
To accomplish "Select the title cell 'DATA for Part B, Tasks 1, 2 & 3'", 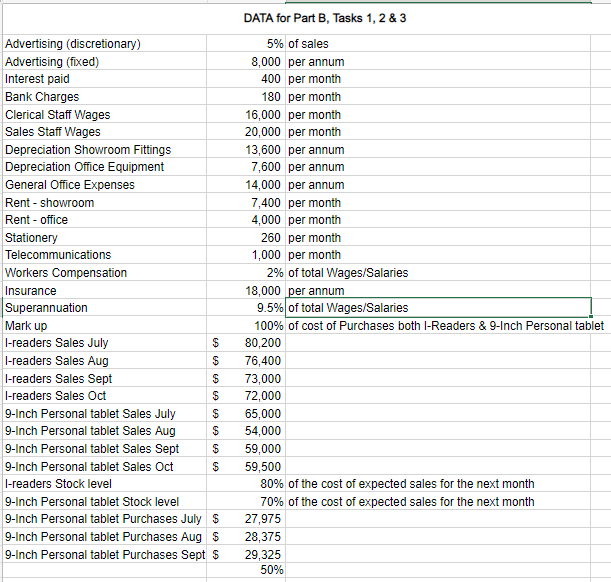I will [x=325, y=18].
